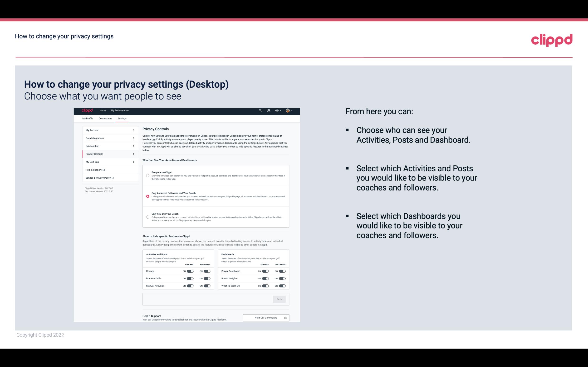Viewport: 588px width, 367px height.
Task: Click the Save button on settings form
Action: [279, 299]
